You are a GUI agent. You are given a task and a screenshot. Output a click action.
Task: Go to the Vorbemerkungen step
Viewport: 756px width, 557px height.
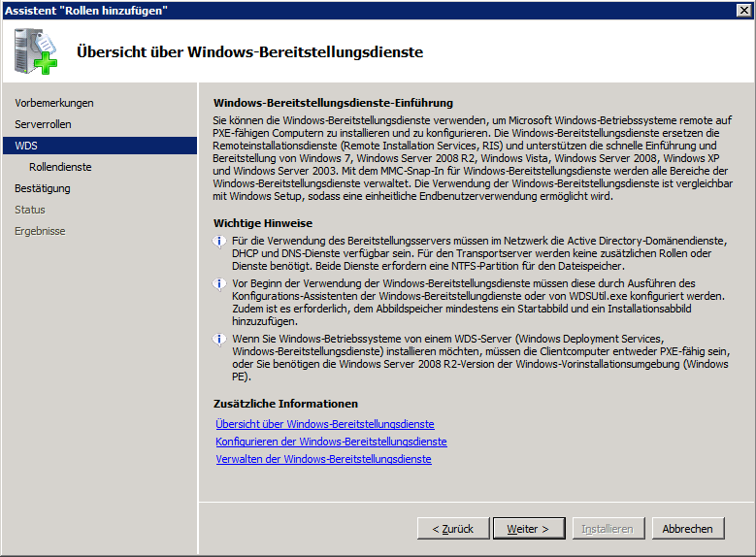point(54,103)
